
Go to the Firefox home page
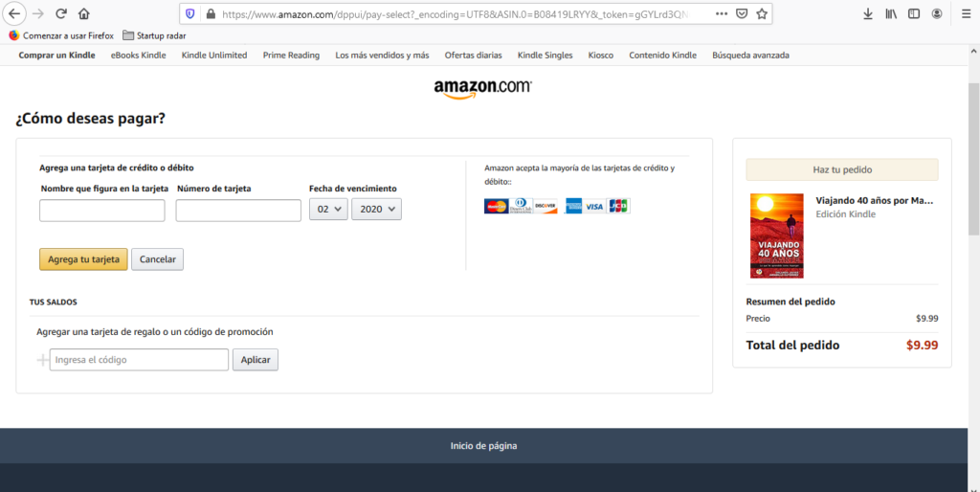click(84, 13)
